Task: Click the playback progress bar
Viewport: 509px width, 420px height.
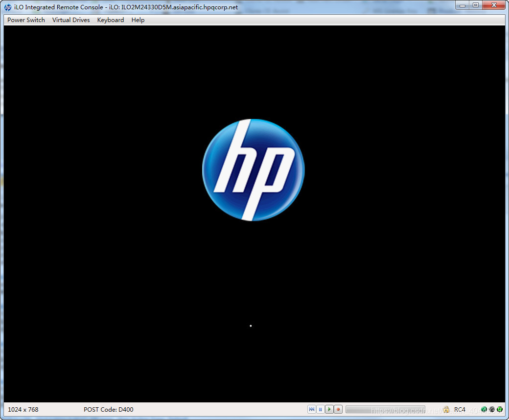Action: click(385, 409)
